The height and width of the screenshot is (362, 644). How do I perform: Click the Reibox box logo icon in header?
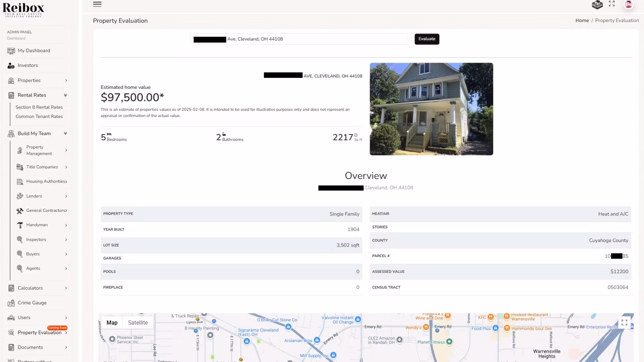click(x=597, y=4)
